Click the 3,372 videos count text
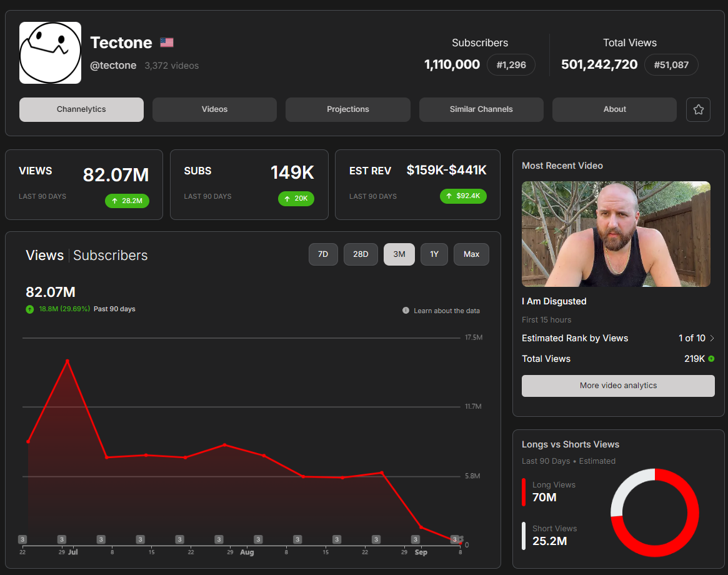728x575 pixels. pos(172,66)
